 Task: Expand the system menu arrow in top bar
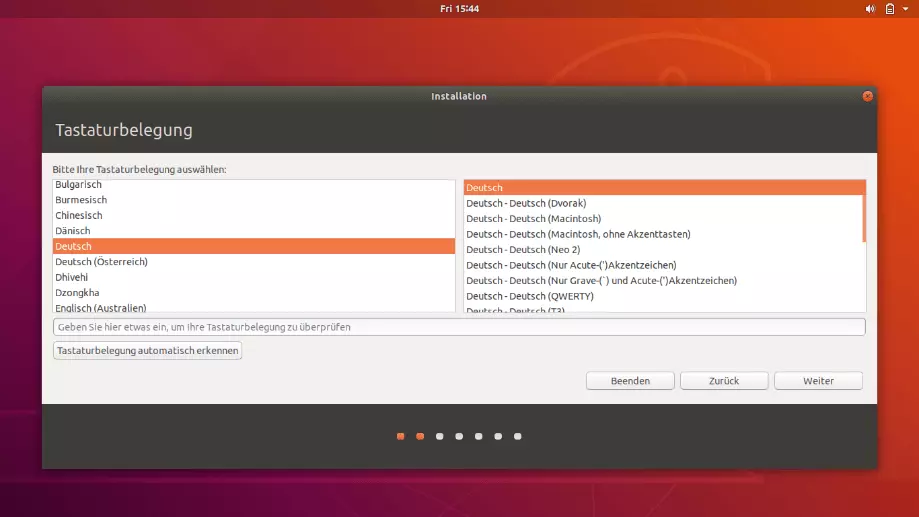906,9
